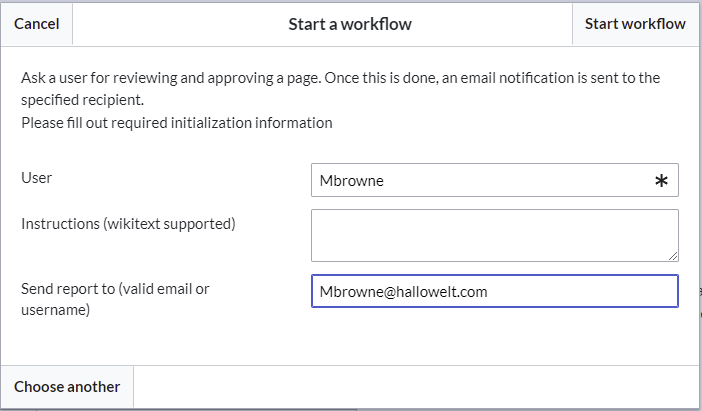Viewport: 702px width, 411px height.
Task: Click empty footer area beside Choose another
Action: pyautogui.click(x=416, y=387)
